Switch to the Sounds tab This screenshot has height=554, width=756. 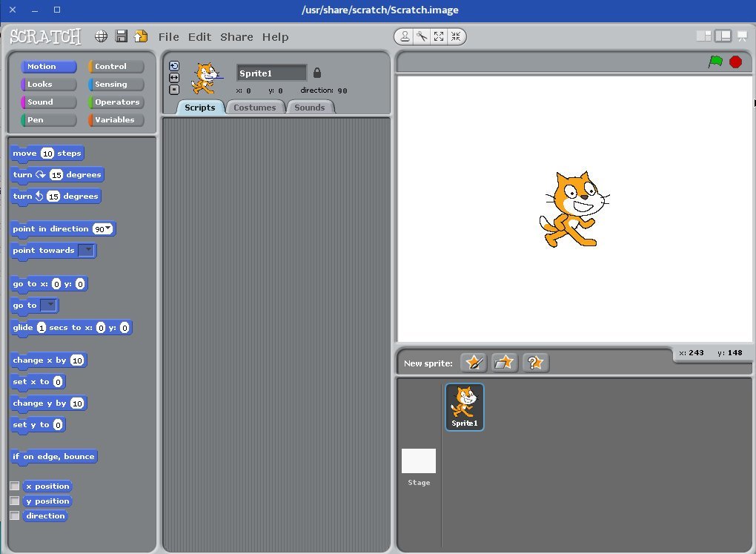click(x=310, y=108)
